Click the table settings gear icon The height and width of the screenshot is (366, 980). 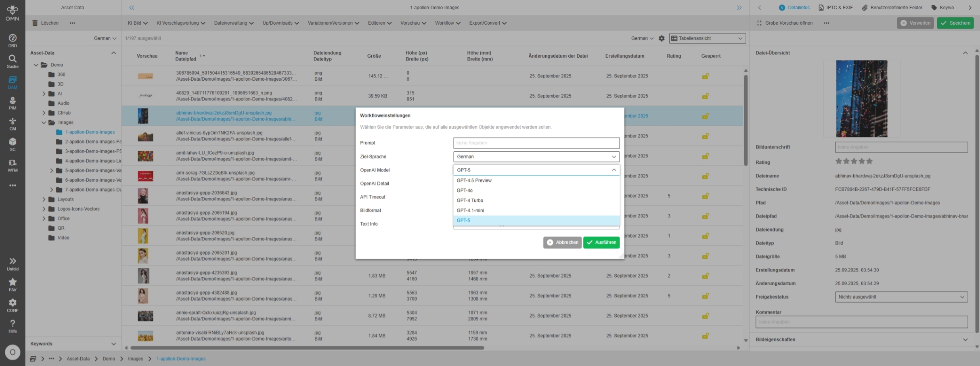pos(662,38)
